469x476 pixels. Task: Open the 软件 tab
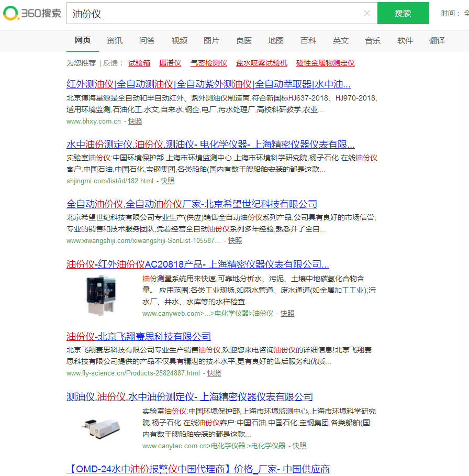click(x=405, y=40)
